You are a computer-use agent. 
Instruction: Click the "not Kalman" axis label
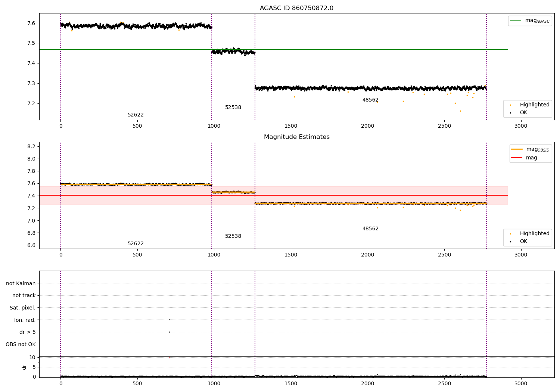[21, 284]
